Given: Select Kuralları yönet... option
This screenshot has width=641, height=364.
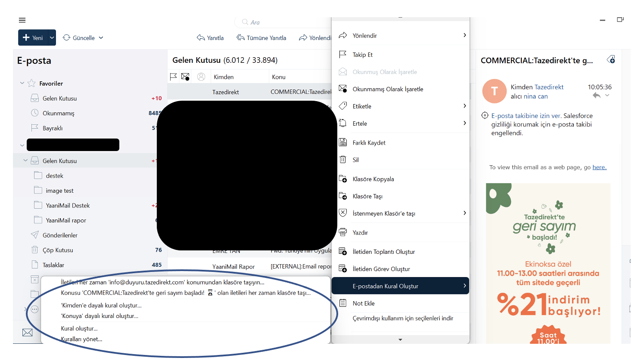Looking at the screenshot, I should click(82, 339).
